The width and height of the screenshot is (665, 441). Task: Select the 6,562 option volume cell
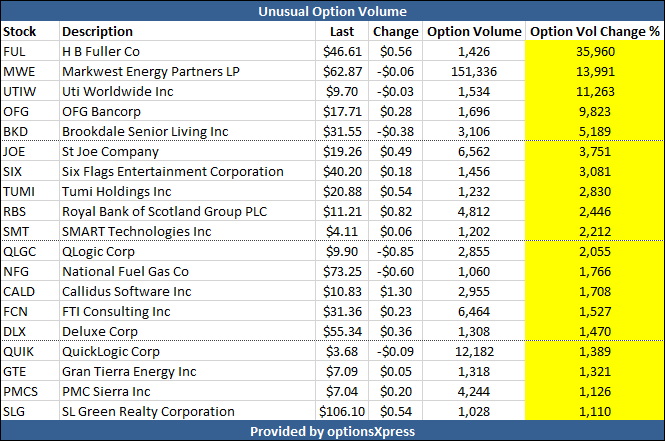[x=474, y=152]
